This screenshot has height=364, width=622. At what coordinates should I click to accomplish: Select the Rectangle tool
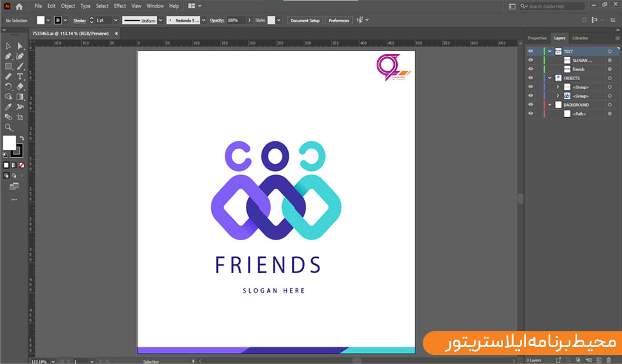click(9, 66)
